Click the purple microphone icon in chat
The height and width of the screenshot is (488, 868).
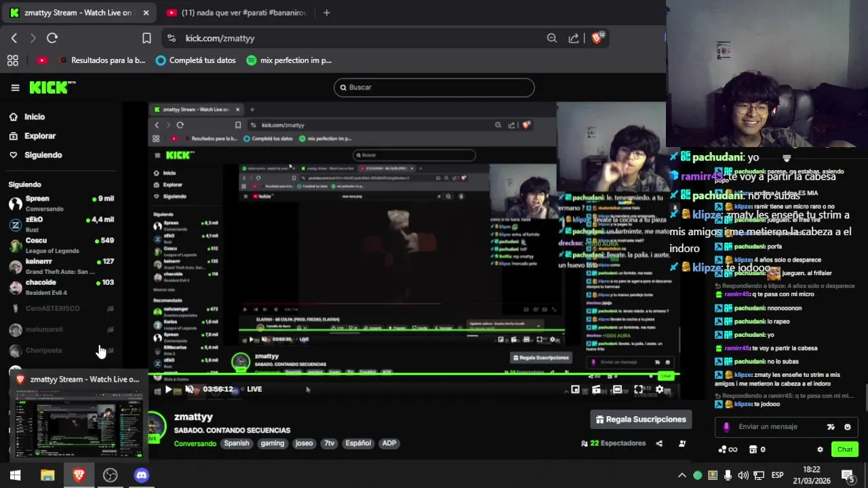pos(726,427)
